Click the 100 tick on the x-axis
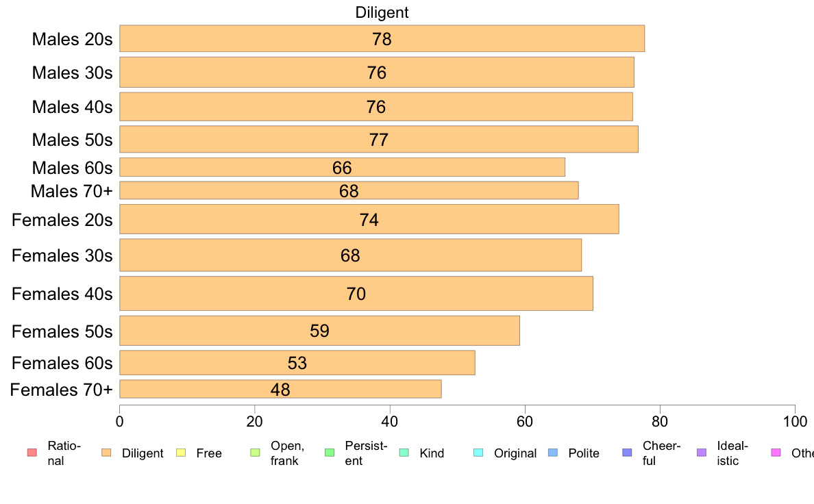The height and width of the screenshot is (504, 814). (795, 421)
